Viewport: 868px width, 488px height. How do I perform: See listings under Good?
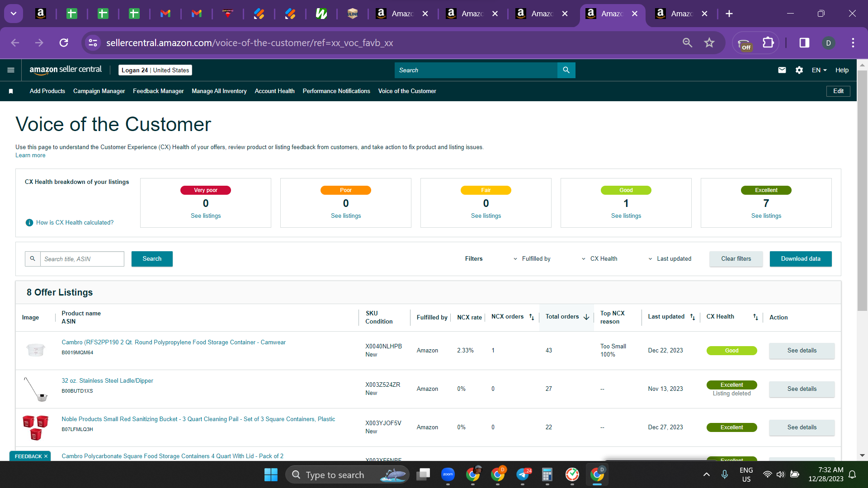[x=626, y=216]
